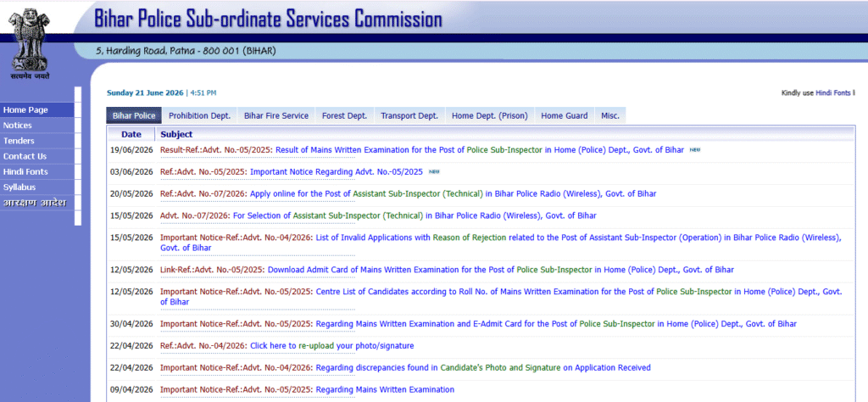
Task: Open Result of Mains Written Examination notice
Action: coord(480,150)
